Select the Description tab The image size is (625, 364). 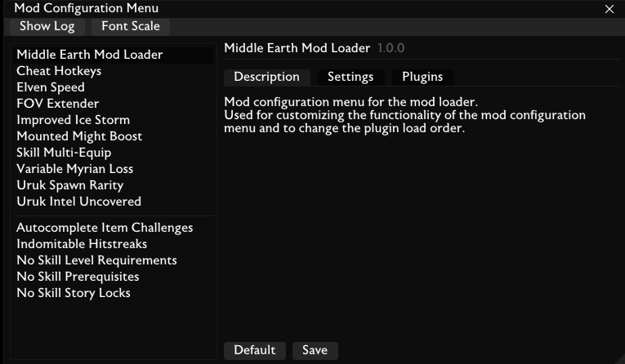pos(266,77)
